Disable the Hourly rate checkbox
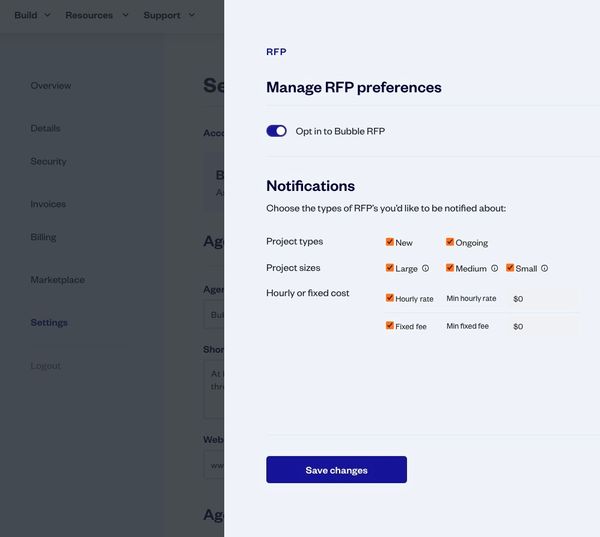Screen dimensions: 600x537 pyautogui.click(x=390, y=298)
